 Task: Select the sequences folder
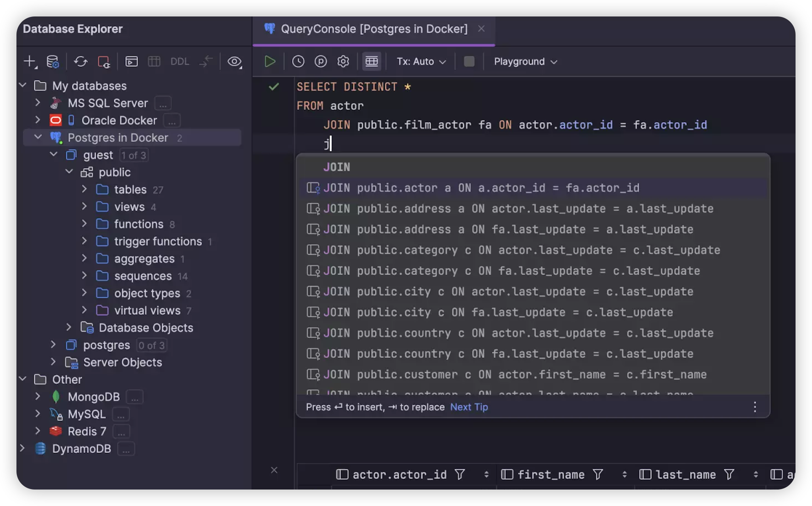coord(143,276)
